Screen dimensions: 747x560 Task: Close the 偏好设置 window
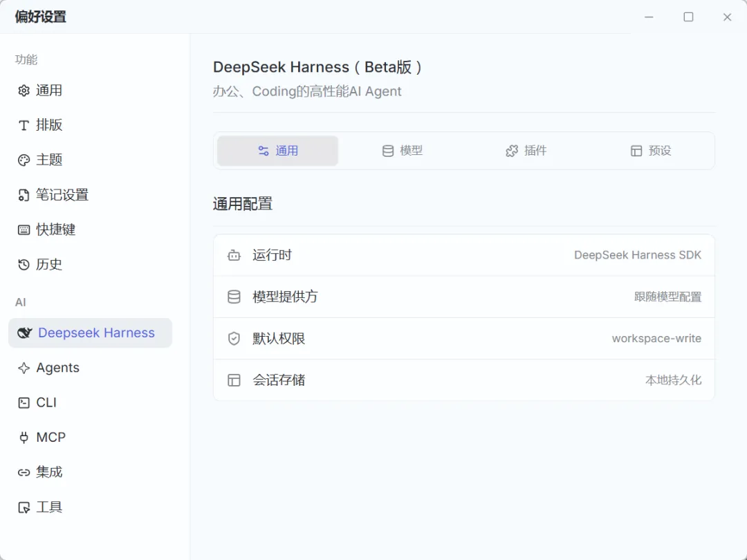[x=727, y=17]
